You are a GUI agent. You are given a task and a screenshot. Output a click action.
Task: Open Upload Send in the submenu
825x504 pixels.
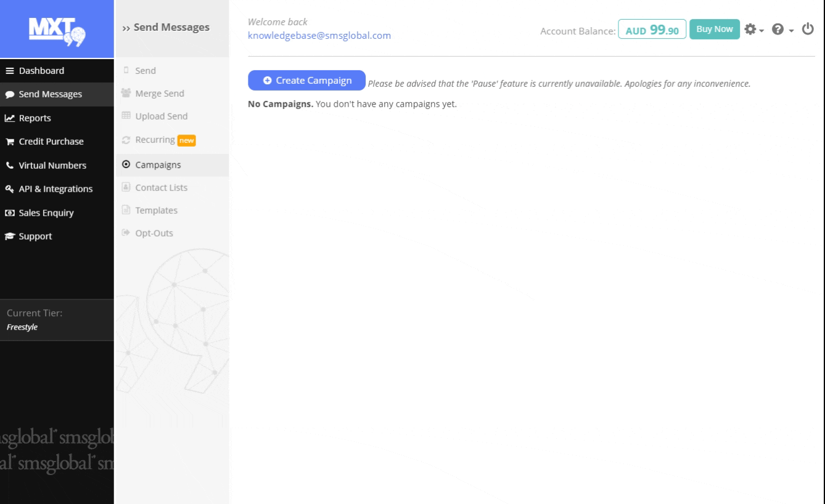pos(161,116)
